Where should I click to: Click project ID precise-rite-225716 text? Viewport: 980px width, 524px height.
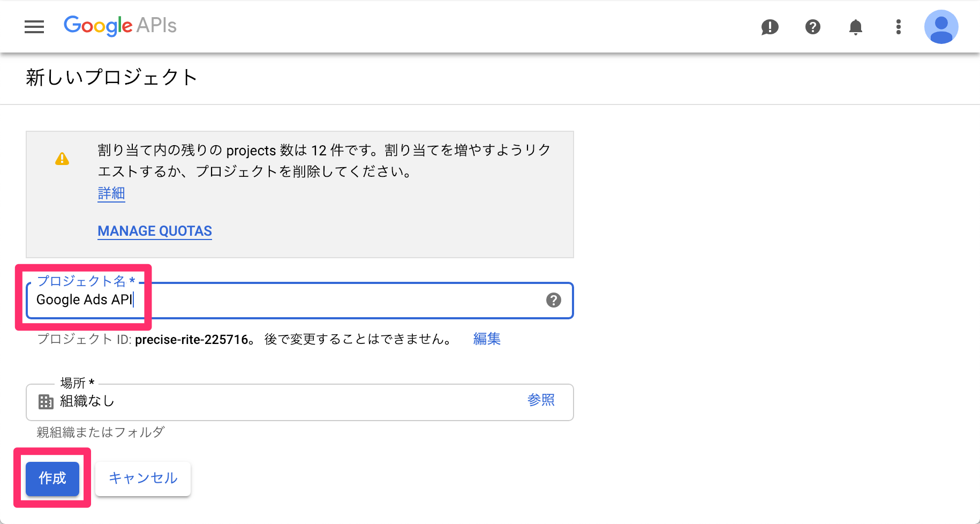[192, 339]
